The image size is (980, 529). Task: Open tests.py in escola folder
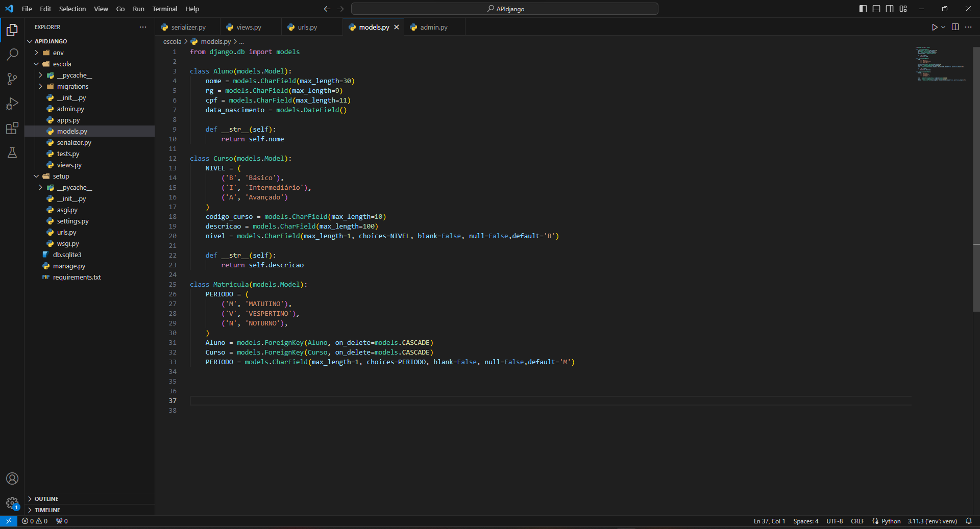(x=68, y=154)
